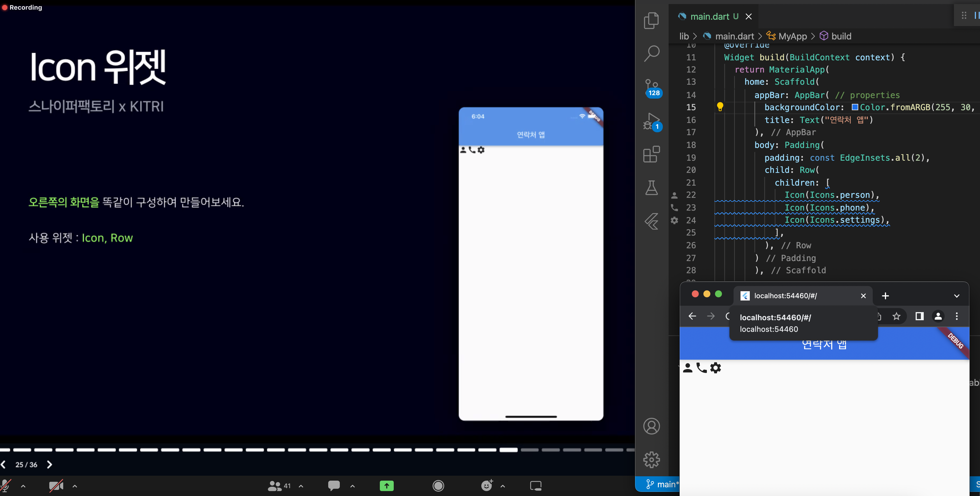Click the backgroundColor blue color swatch
This screenshot has height=496, width=980.
pyautogui.click(x=854, y=107)
